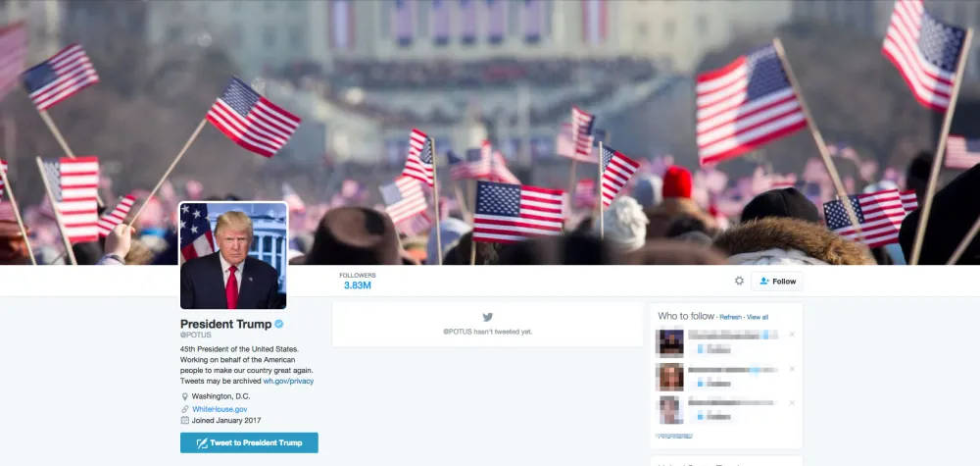980x466 pixels.
Task: Click the verified badge next to President Trump
Action: tap(279, 324)
